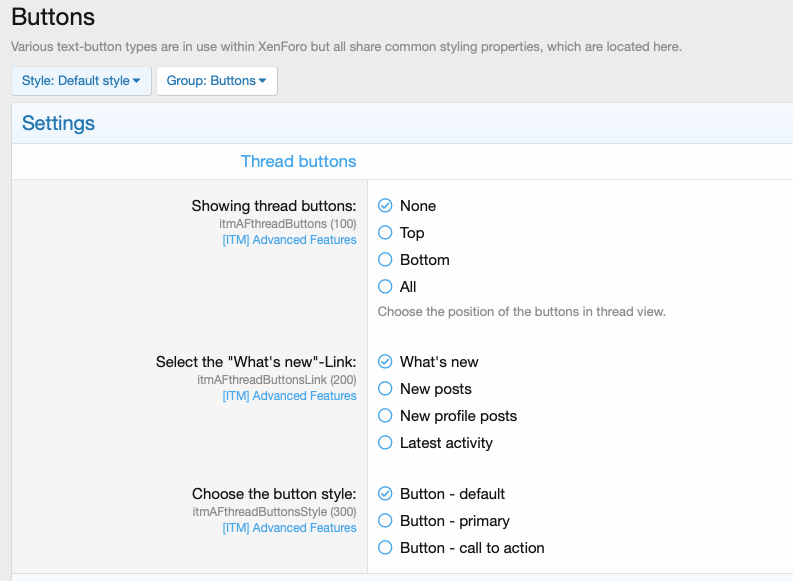793x581 pixels.
Task: Select the "What's new" link option
Action: point(385,362)
